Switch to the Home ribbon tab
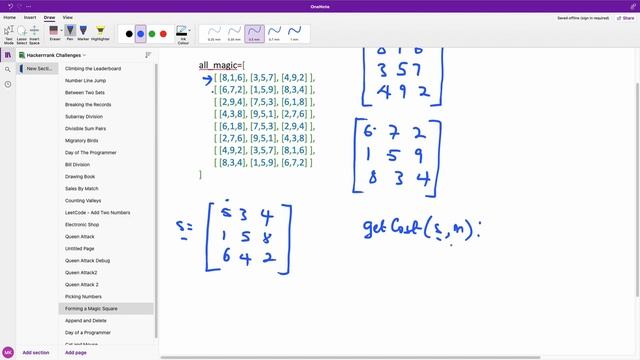Image resolution: width=640 pixels, height=360 pixels. tap(9, 18)
